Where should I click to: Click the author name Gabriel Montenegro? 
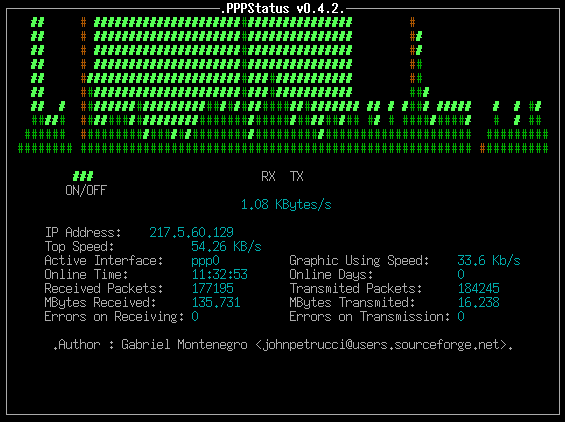(x=184, y=345)
